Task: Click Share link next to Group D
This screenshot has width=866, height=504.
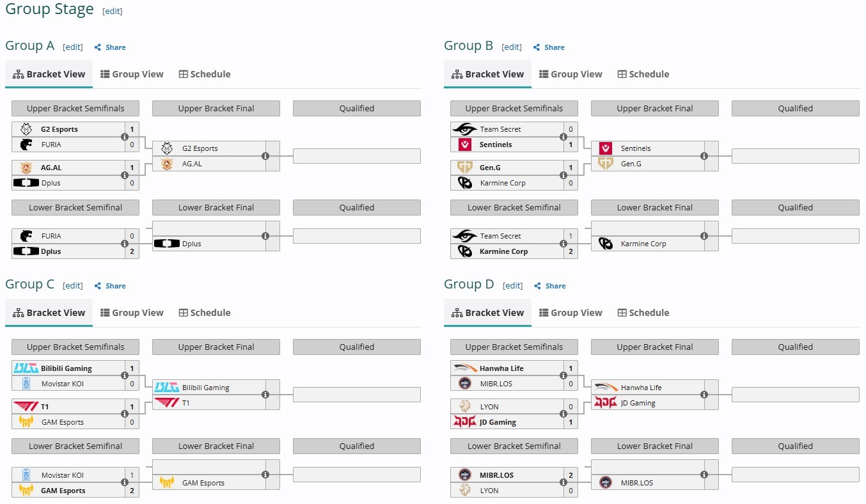Action: point(550,286)
